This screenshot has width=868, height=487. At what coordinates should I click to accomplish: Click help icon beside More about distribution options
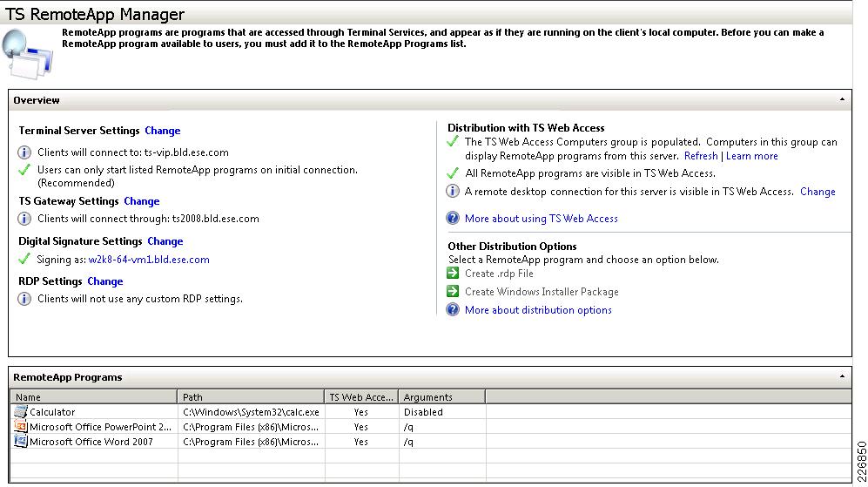pos(453,309)
